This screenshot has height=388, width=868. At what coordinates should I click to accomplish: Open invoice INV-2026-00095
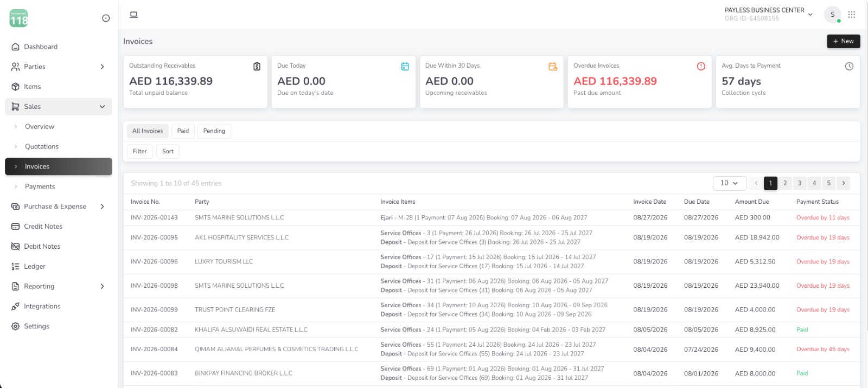154,238
